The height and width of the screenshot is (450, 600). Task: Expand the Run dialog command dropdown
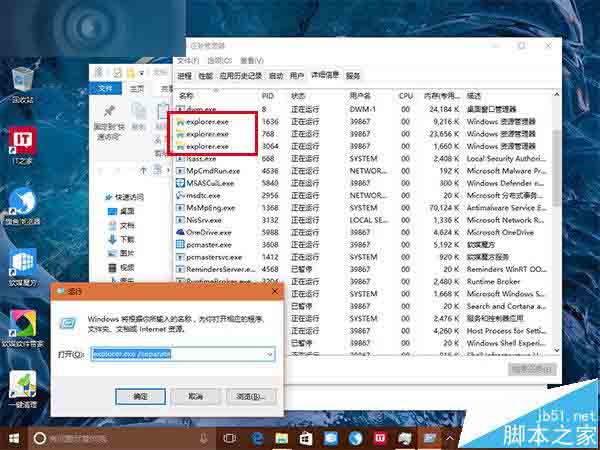point(270,354)
